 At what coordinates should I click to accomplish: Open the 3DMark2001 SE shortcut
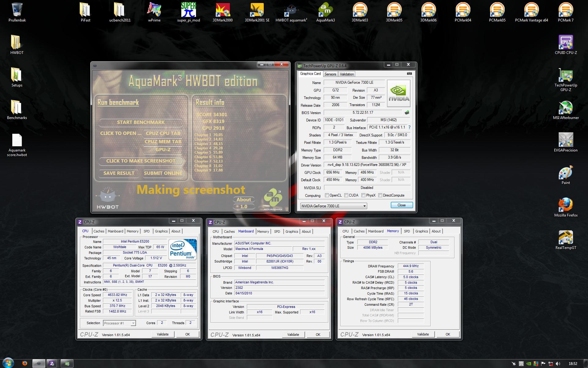coord(257,12)
